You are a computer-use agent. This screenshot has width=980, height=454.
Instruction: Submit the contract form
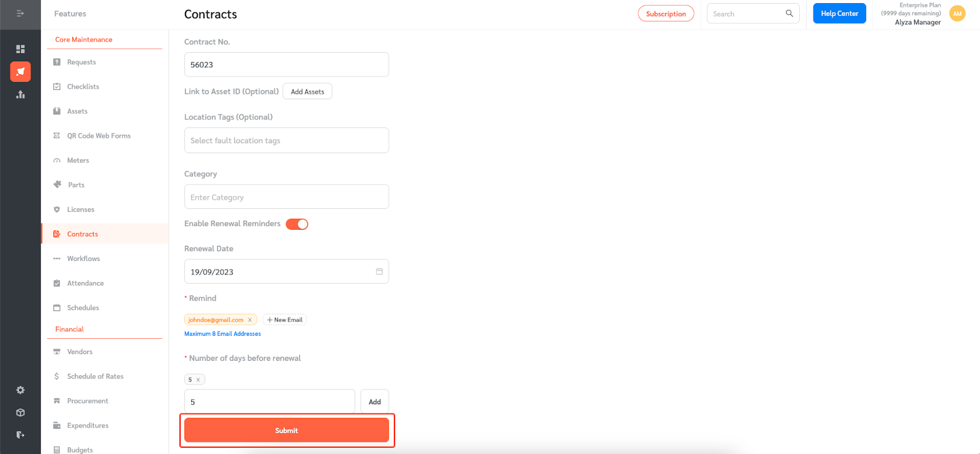(287, 430)
